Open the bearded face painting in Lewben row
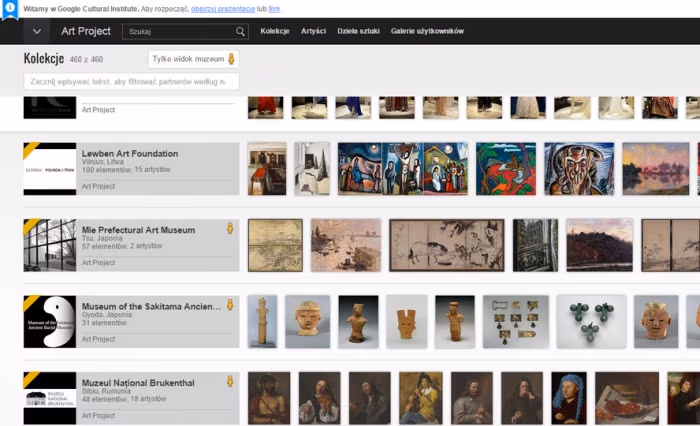700x426 pixels. point(579,169)
